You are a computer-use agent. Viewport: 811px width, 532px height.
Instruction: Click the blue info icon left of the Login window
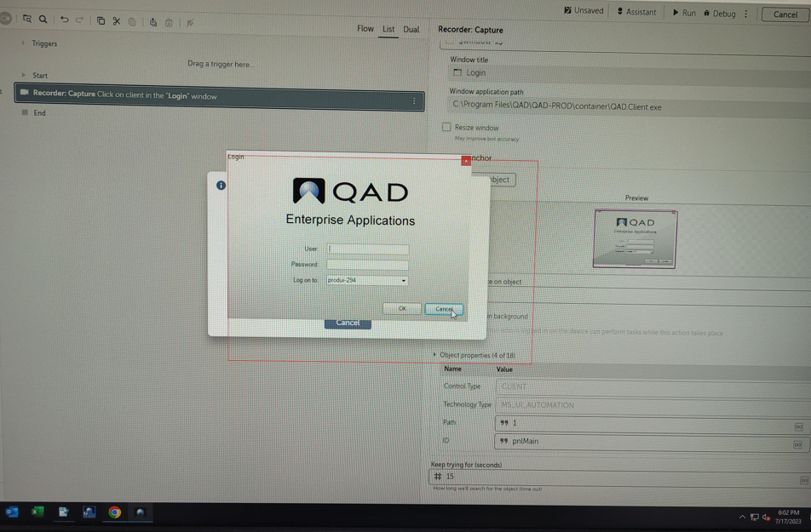tap(221, 185)
